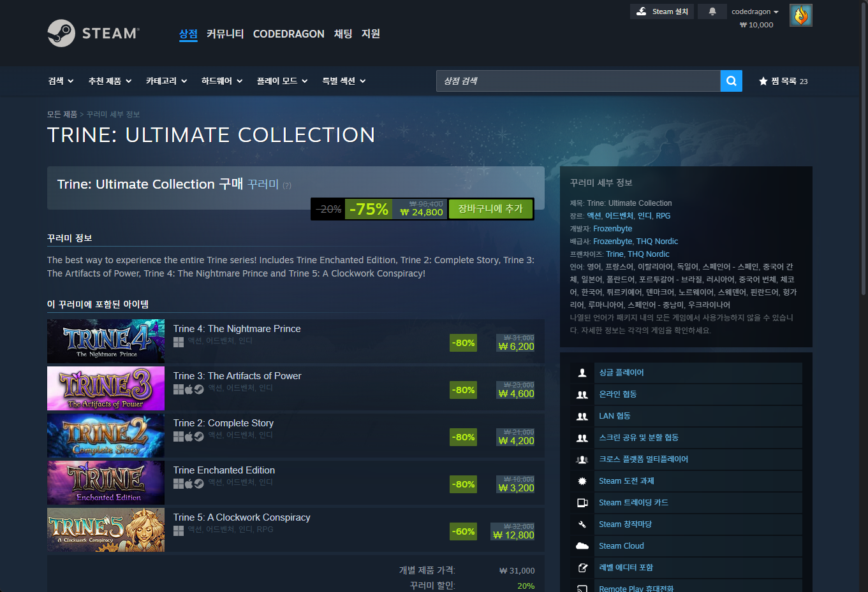Click the 싱글 플레이어 feature link
Screen dimensions: 868x592
click(x=621, y=373)
